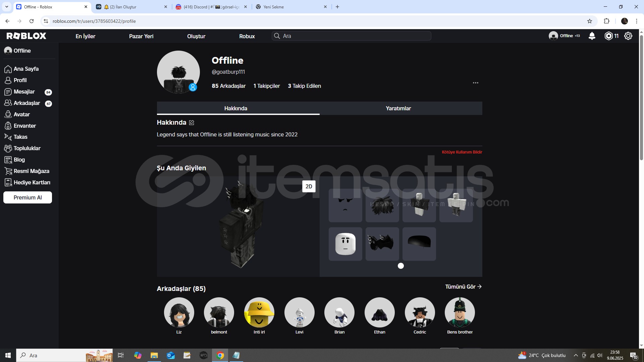Open Envanter in the sidebar
The width and height of the screenshot is (644, 362).
point(24,126)
